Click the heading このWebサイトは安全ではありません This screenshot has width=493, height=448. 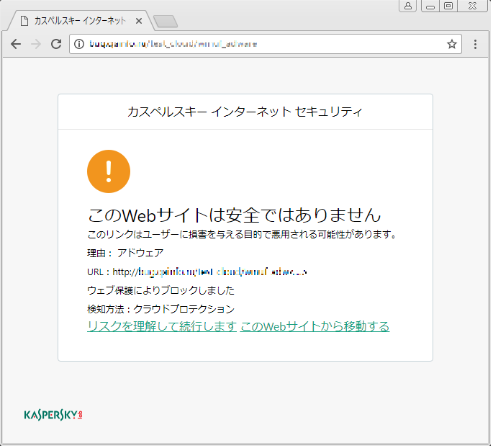tap(235, 216)
